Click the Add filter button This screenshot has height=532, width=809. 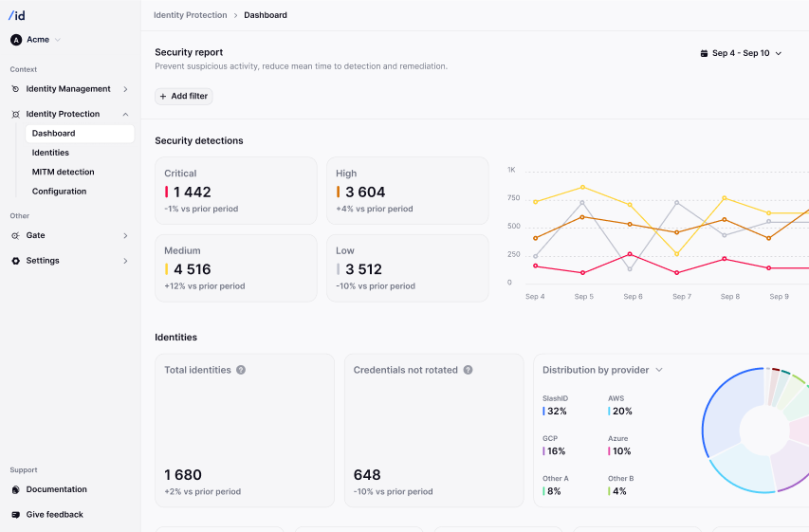pyautogui.click(x=184, y=96)
